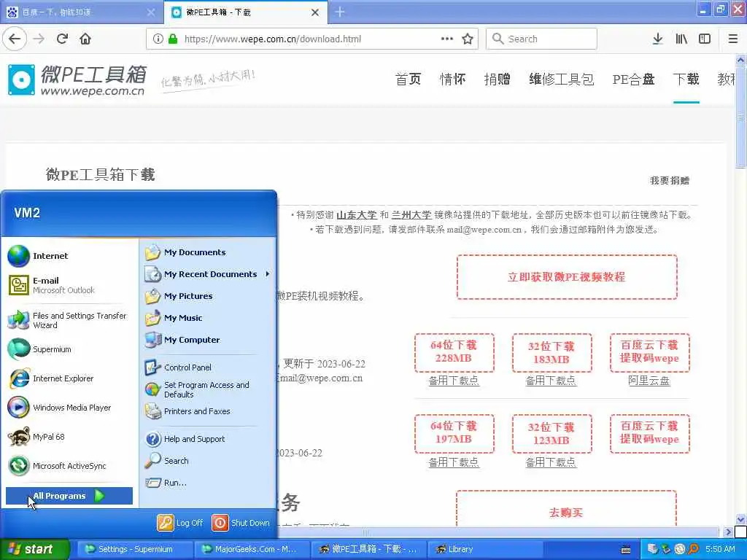
Task: Show site information icon in address bar
Action: coord(158,39)
